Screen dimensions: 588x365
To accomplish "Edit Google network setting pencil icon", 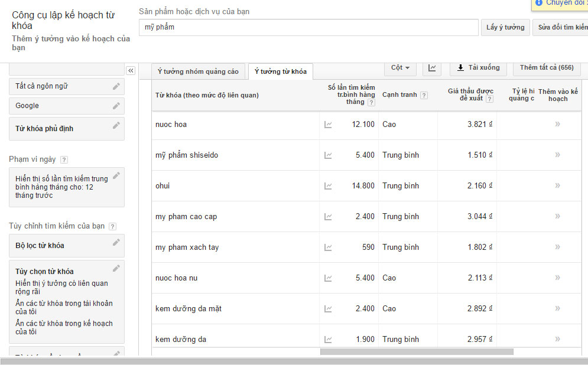I will click(x=116, y=106).
